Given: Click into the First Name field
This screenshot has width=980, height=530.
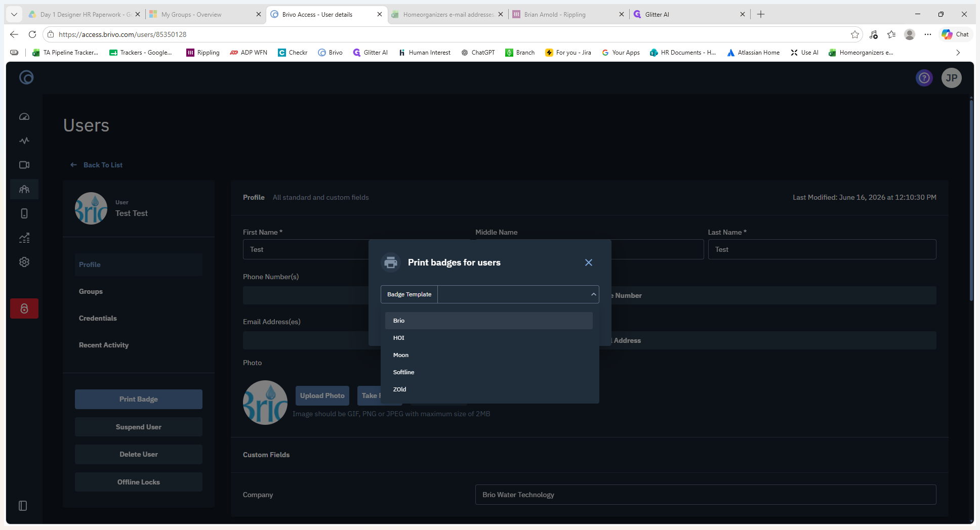Looking at the screenshot, I should [x=306, y=249].
